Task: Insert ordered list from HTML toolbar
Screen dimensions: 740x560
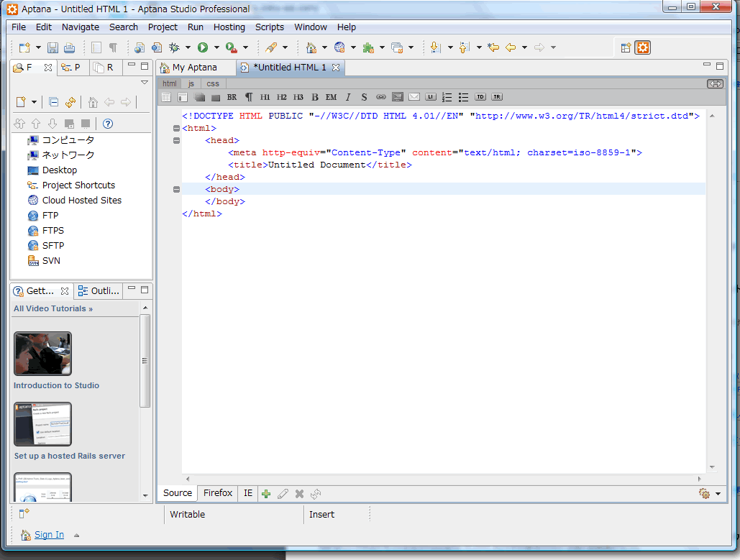Action: (x=447, y=97)
